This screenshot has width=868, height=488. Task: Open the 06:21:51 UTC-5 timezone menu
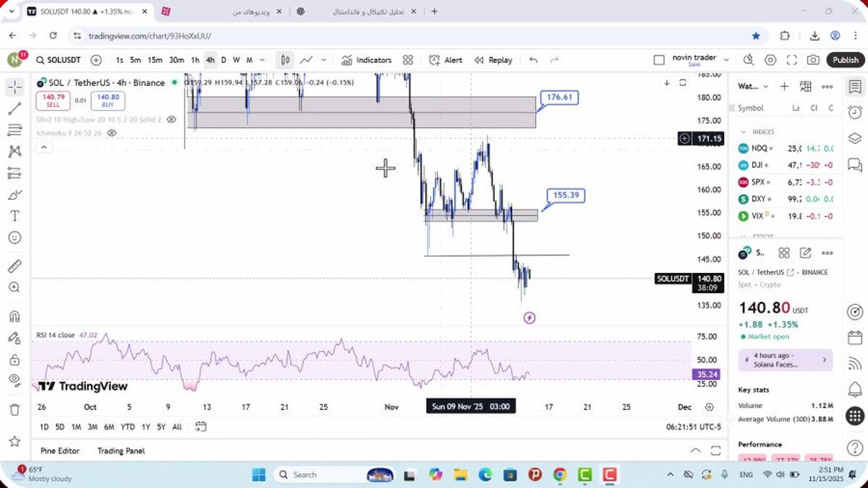[x=694, y=427]
